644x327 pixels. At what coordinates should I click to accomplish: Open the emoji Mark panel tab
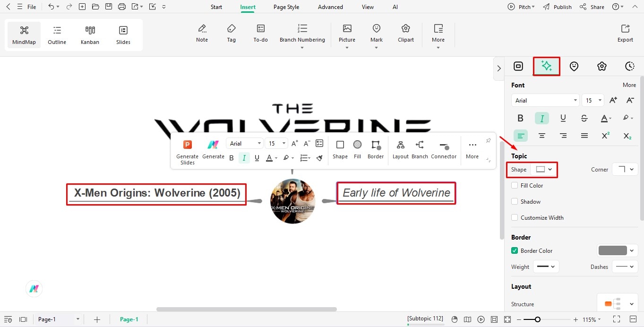click(x=574, y=66)
